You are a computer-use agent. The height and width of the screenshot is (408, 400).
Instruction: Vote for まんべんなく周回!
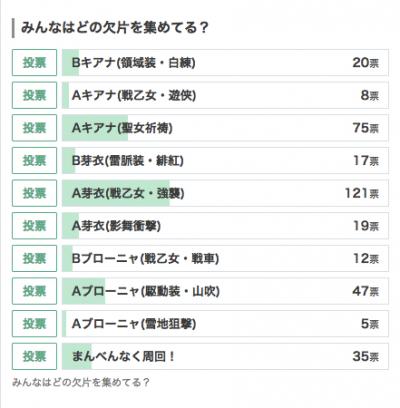coord(34,356)
